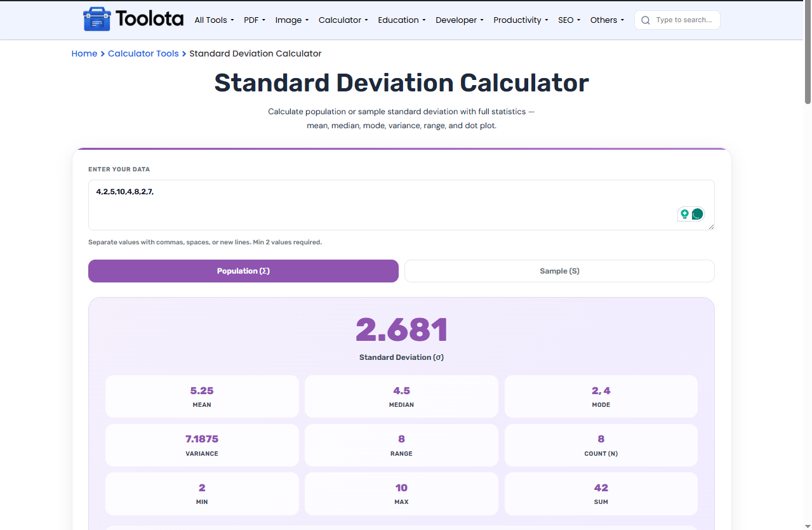
Task: Click inside the Enter Your Data textarea
Action: (401, 205)
